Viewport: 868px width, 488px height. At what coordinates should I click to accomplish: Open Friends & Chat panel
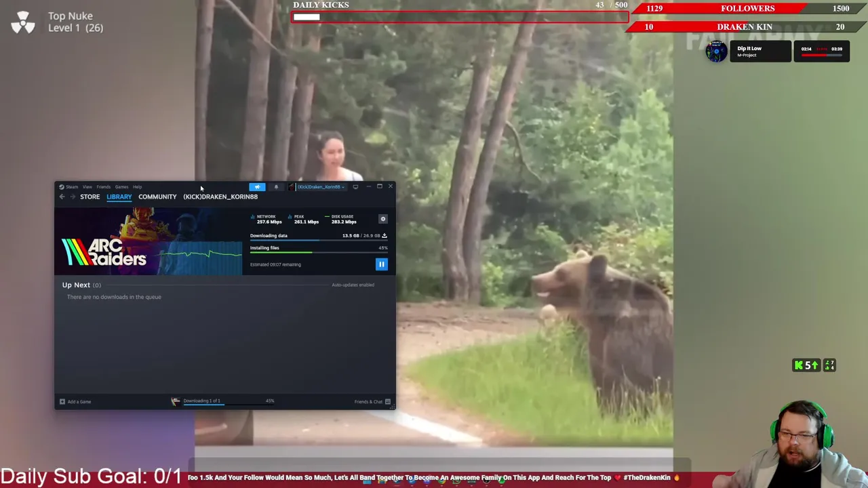point(372,402)
